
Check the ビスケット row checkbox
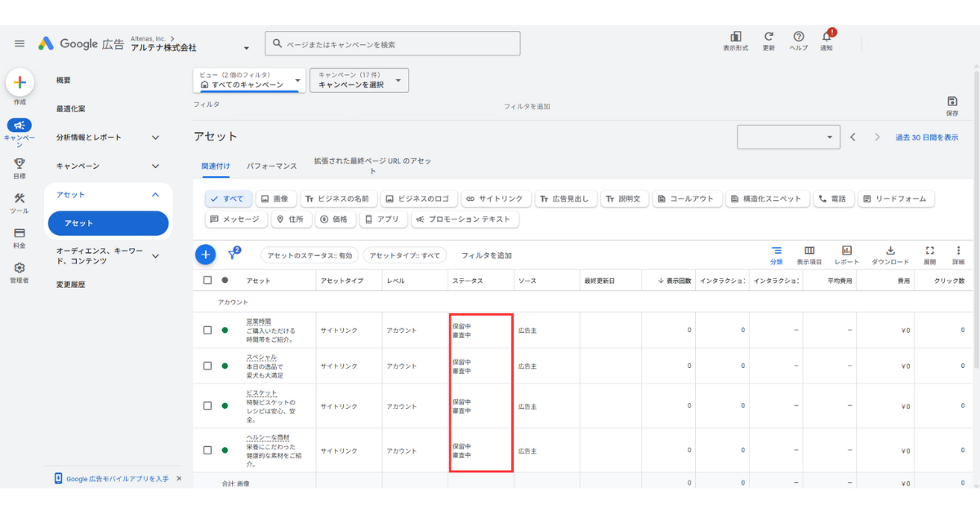click(207, 405)
